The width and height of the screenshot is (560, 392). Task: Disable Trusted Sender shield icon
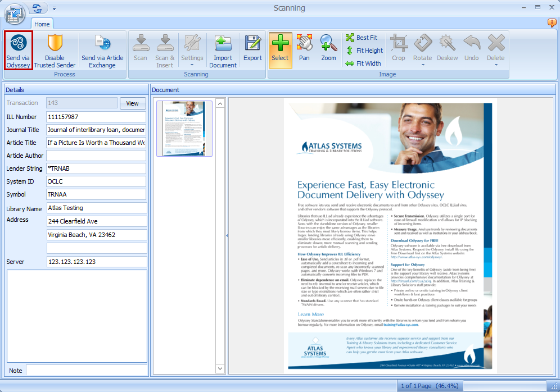55,50
